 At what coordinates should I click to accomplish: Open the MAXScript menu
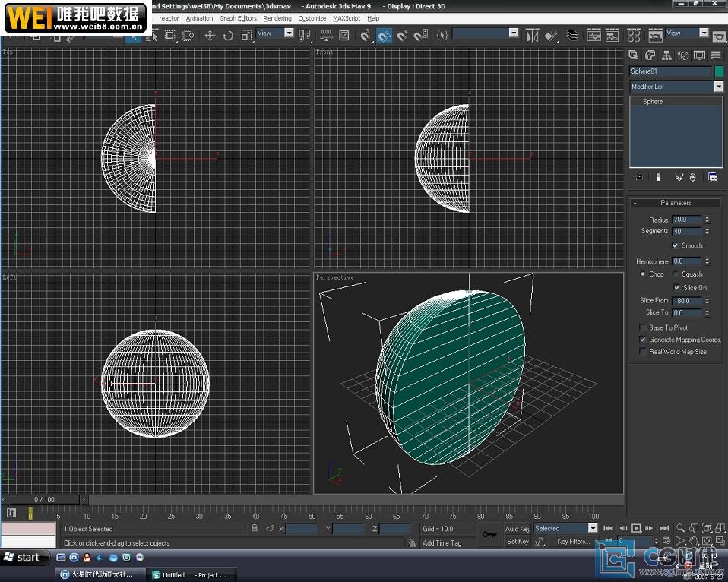tap(347, 18)
